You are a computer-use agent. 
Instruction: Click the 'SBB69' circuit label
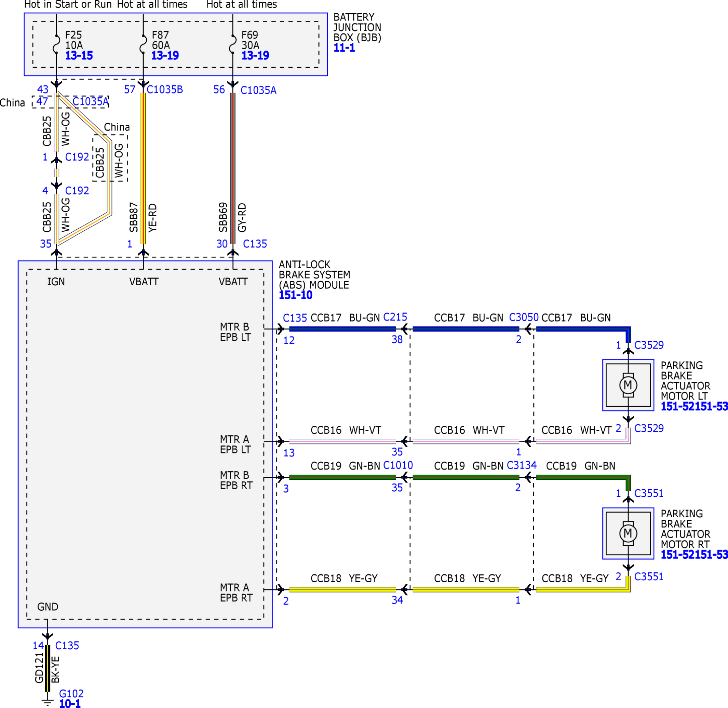(223, 218)
